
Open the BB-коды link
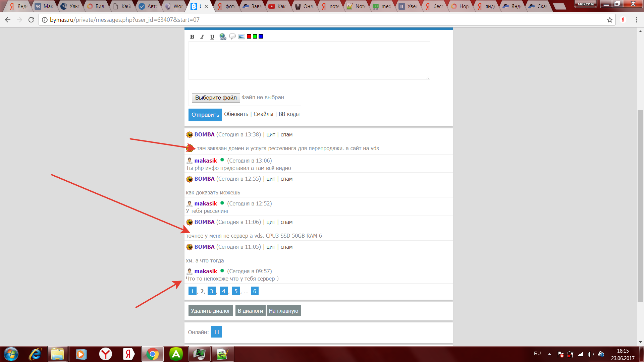[289, 114]
